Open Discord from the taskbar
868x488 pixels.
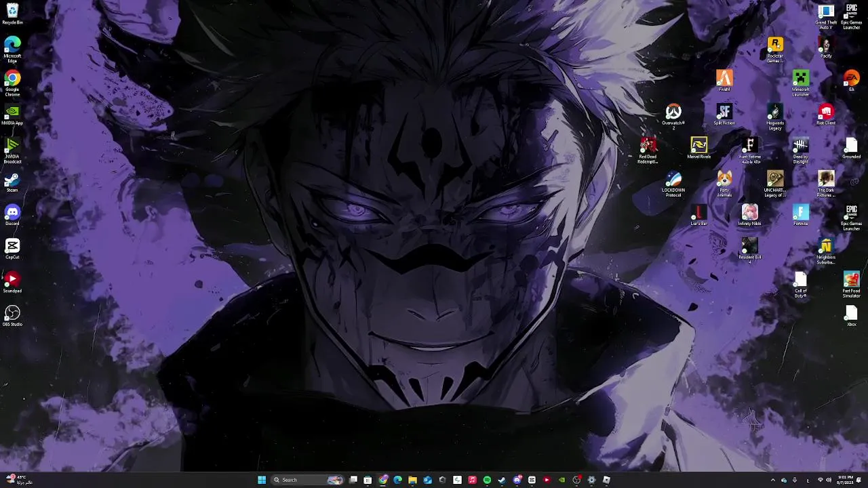(517, 480)
